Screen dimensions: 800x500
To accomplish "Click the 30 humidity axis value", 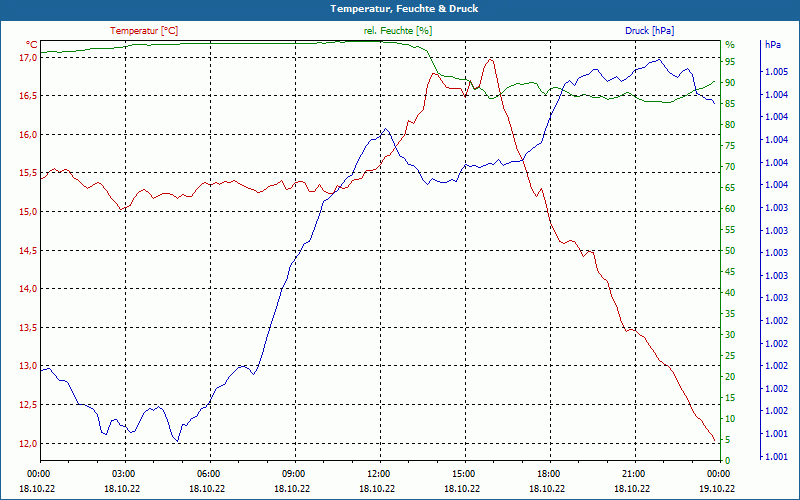I will click(730, 335).
